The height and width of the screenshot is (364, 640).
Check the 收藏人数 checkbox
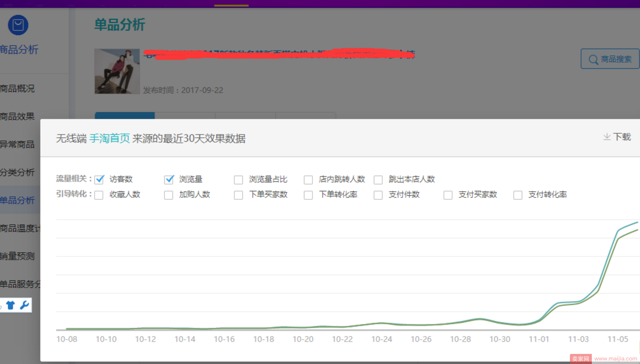(99, 195)
